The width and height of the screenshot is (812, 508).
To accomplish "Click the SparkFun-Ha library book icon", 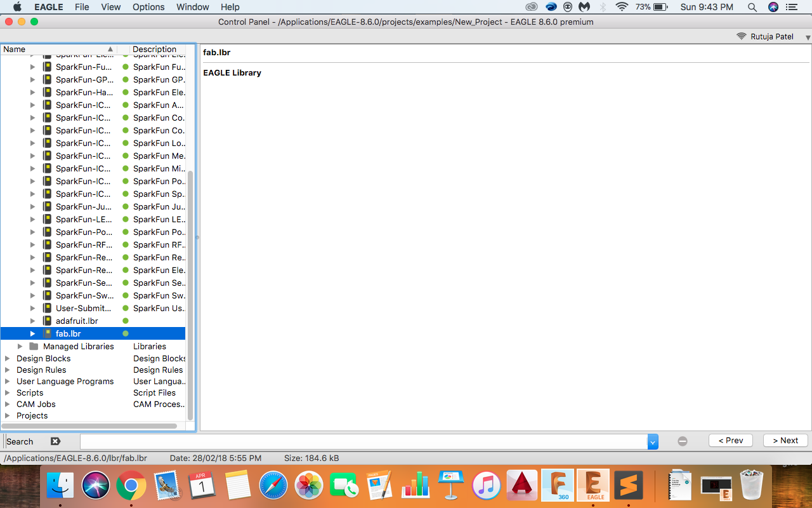I will click(x=47, y=92).
